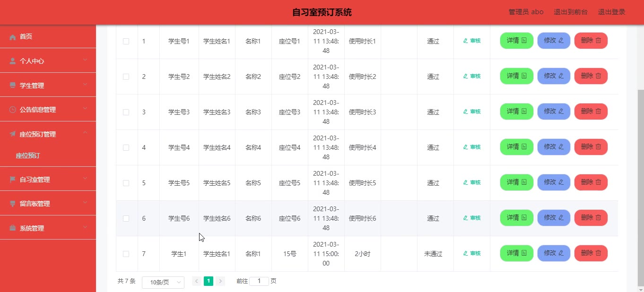Open the 座位预订 submenu item
644x292 pixels.
pyautogui.click(x=28, y=155)
